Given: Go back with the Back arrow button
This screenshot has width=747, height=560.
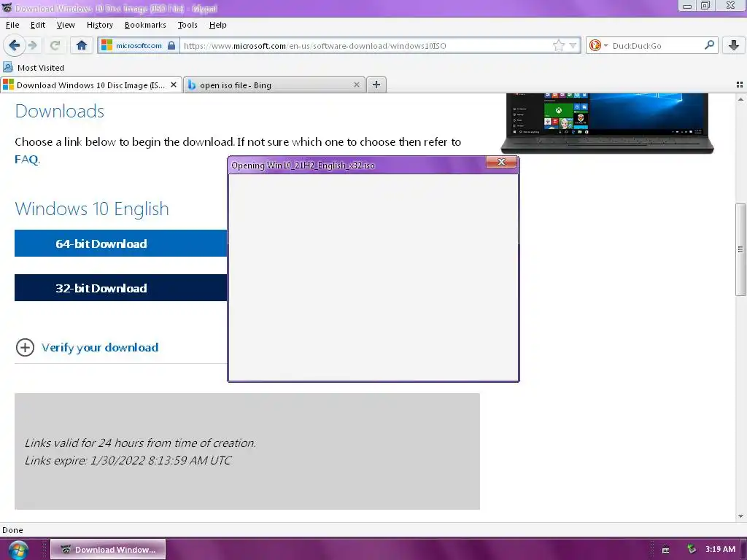Looking at the screenshot, I should (15, 45).
